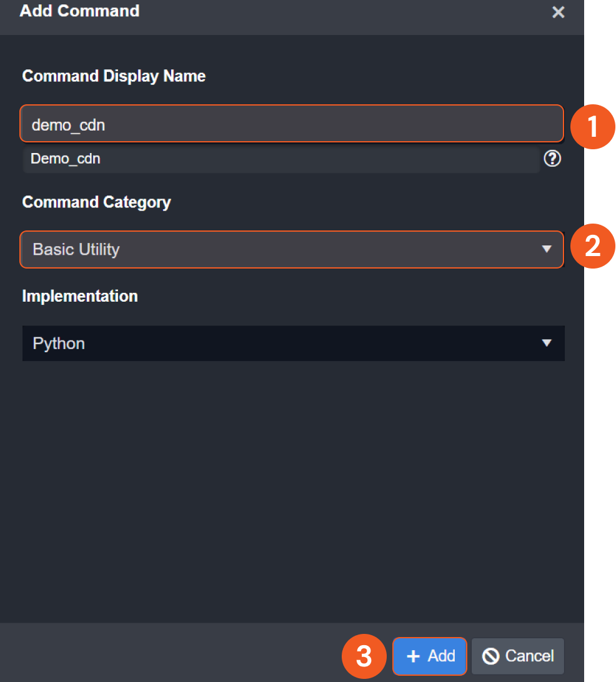Click the orange step 3 badge

point(364,657)
